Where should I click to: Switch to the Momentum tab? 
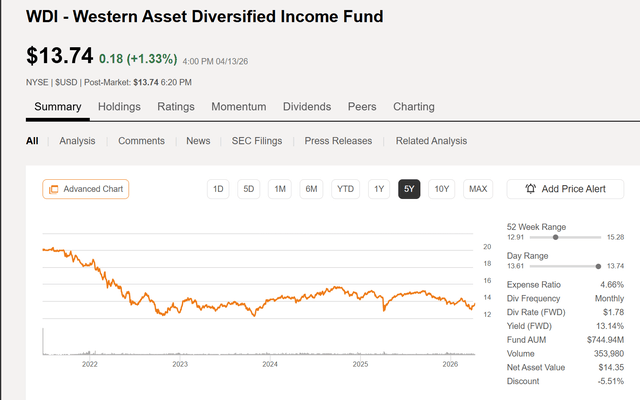coord(239,107)
